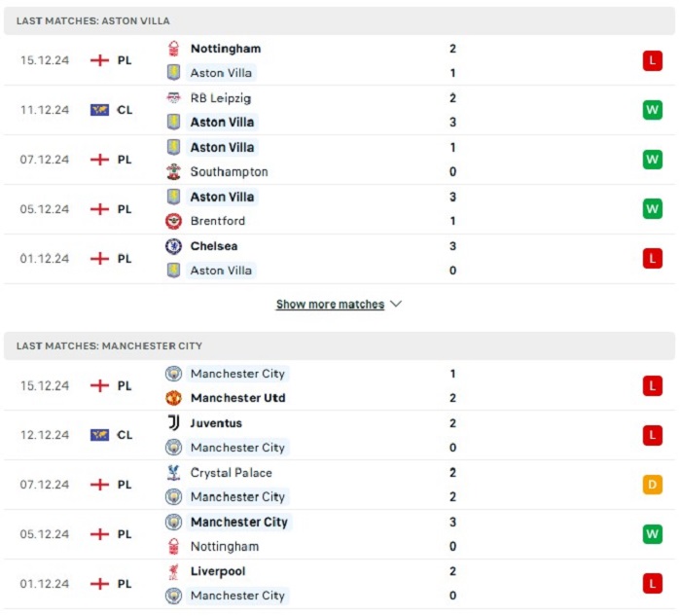Image resolution: width=681 pixels, height=616 pixels.
Task: Click the Liverpool club crest
Action: point(174,571)
